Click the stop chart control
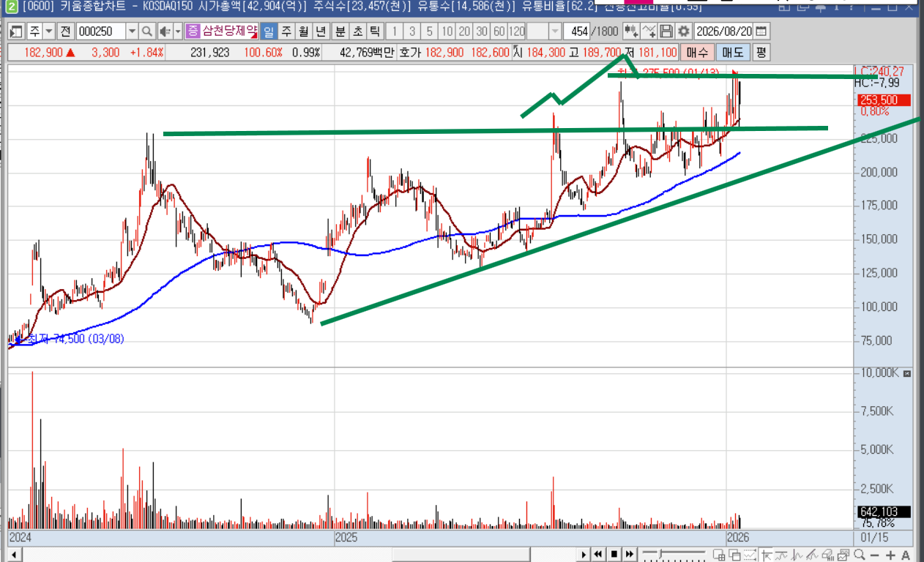The height and width of the screenshot is (562, 924). click(614, 554)
